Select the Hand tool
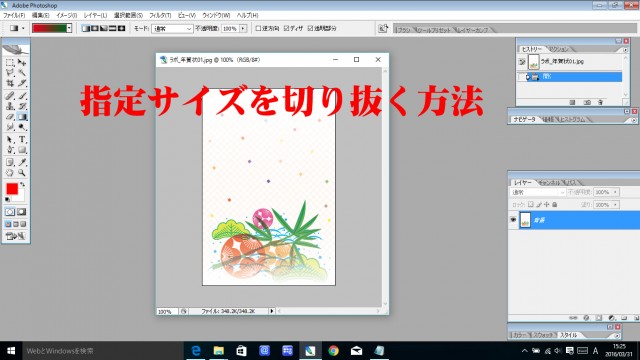This screenshot has height=360, width=640. (x=10, y=173)
